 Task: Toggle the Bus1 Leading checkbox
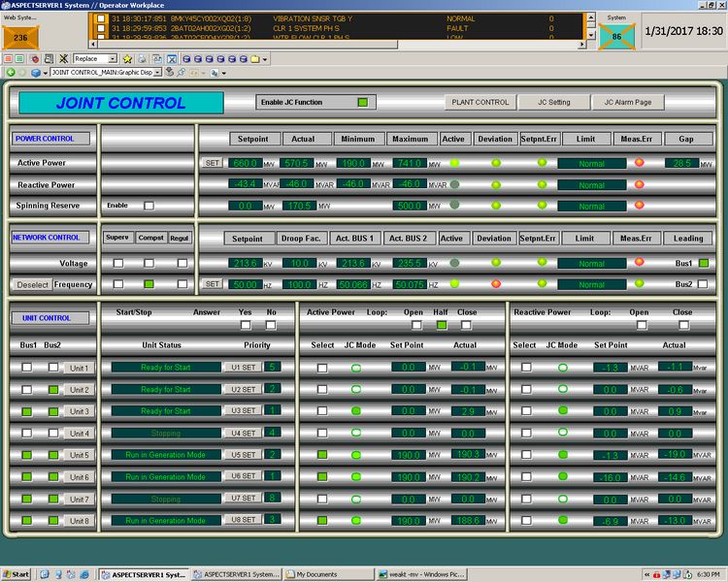pyautogui.click(x=704, y=263)
